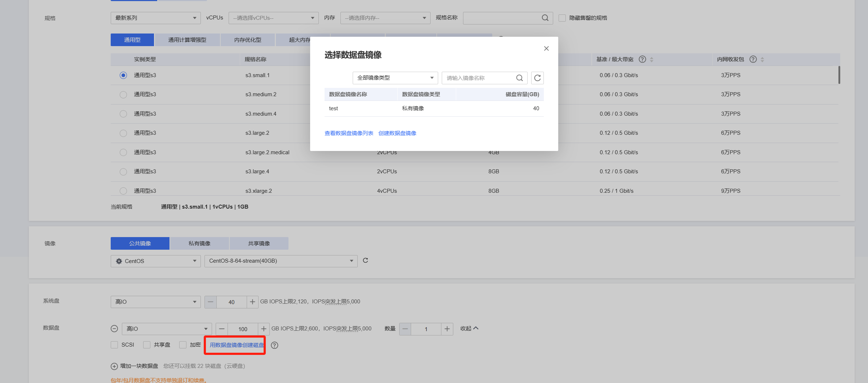Click help icon beside 内网收发包 header

click(x=753, y=59)
